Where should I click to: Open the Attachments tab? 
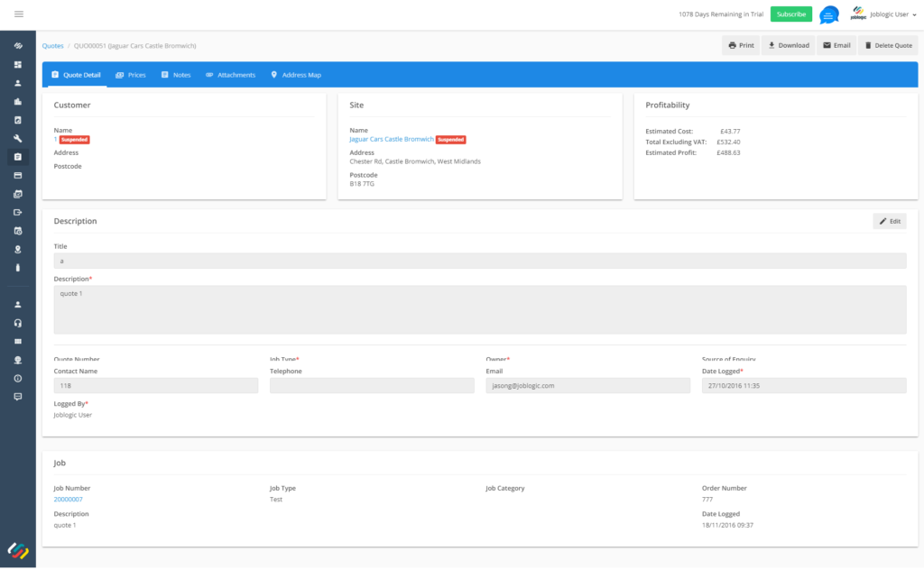pos(230,75)
